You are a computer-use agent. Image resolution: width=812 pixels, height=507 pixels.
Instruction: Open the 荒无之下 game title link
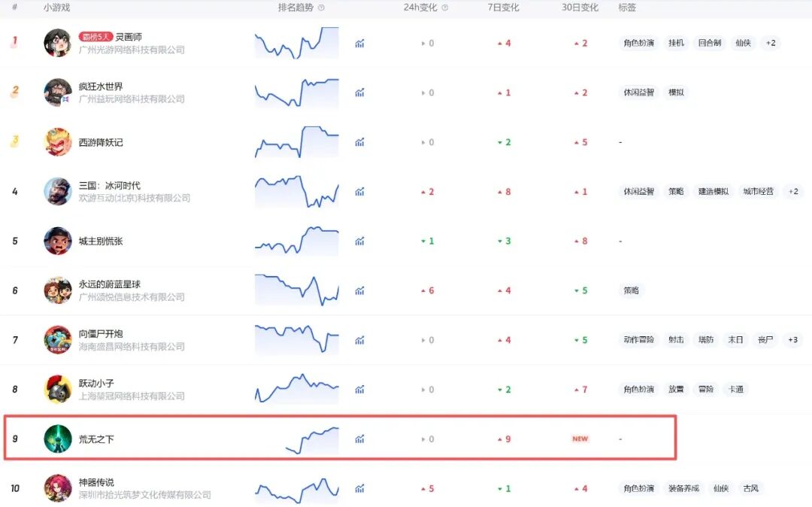[95, 439]
